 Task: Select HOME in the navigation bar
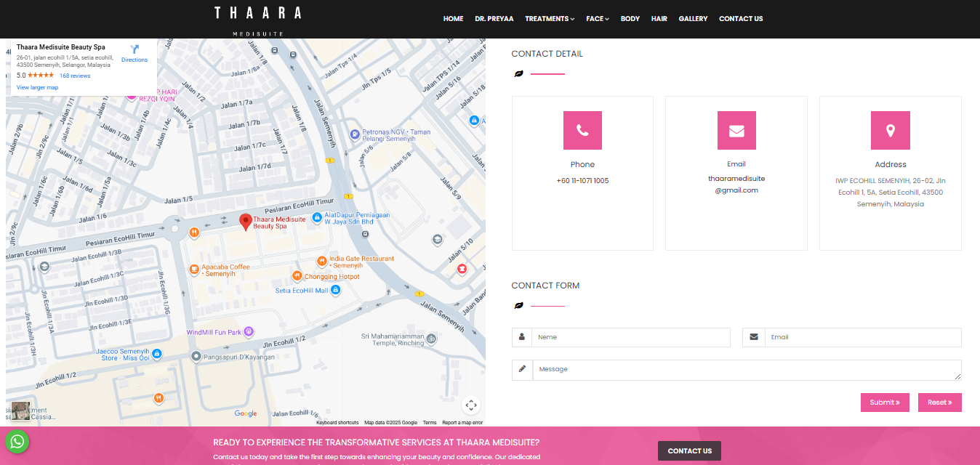pos(453,18)
